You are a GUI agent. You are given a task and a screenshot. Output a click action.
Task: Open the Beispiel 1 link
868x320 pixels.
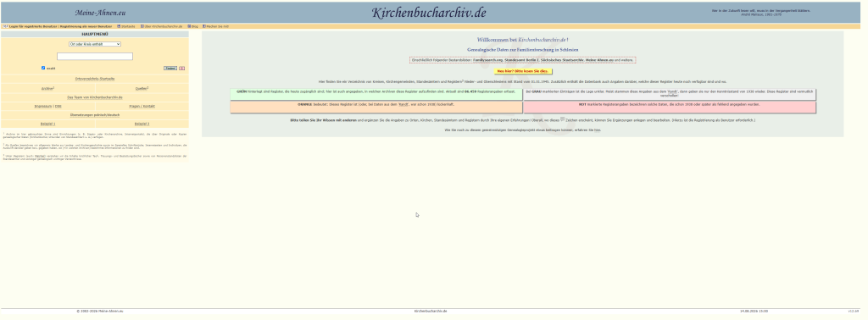(x=47, y=124)
